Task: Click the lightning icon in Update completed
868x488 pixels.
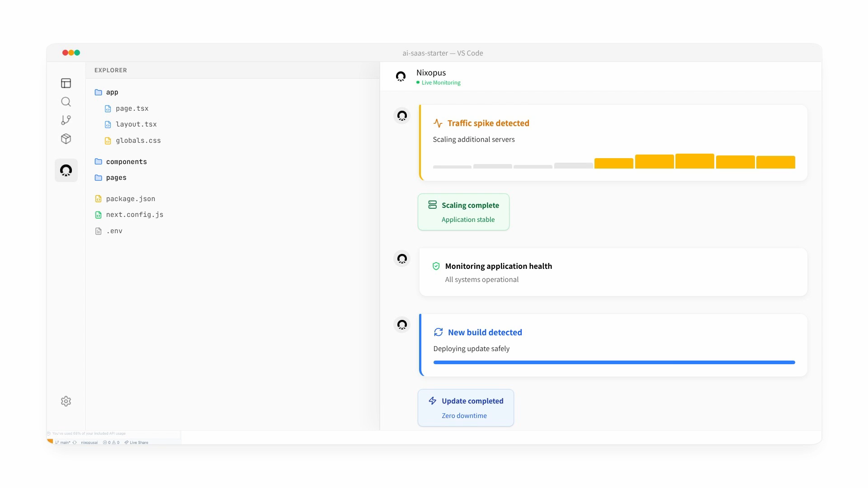Action: pyautogui.click(x=432, y=401)
